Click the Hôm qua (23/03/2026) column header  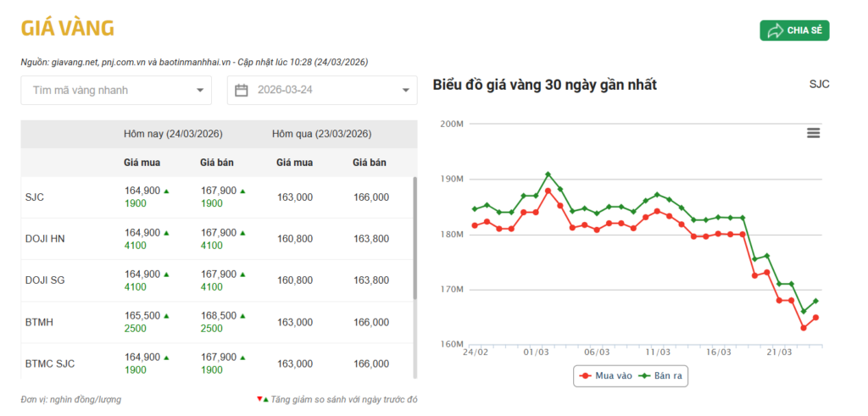tap(321, 135)
